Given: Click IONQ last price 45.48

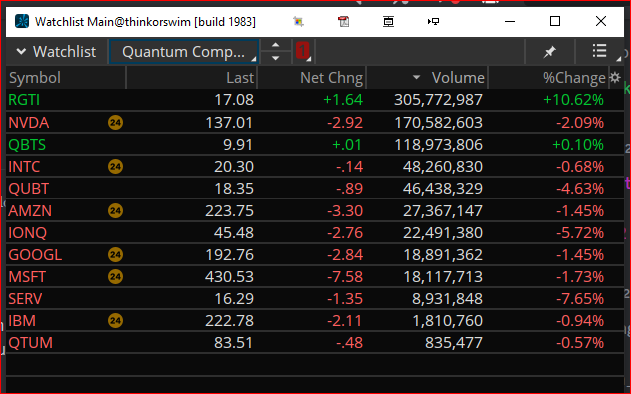Looking at the screenshot, I should point(234,233).
